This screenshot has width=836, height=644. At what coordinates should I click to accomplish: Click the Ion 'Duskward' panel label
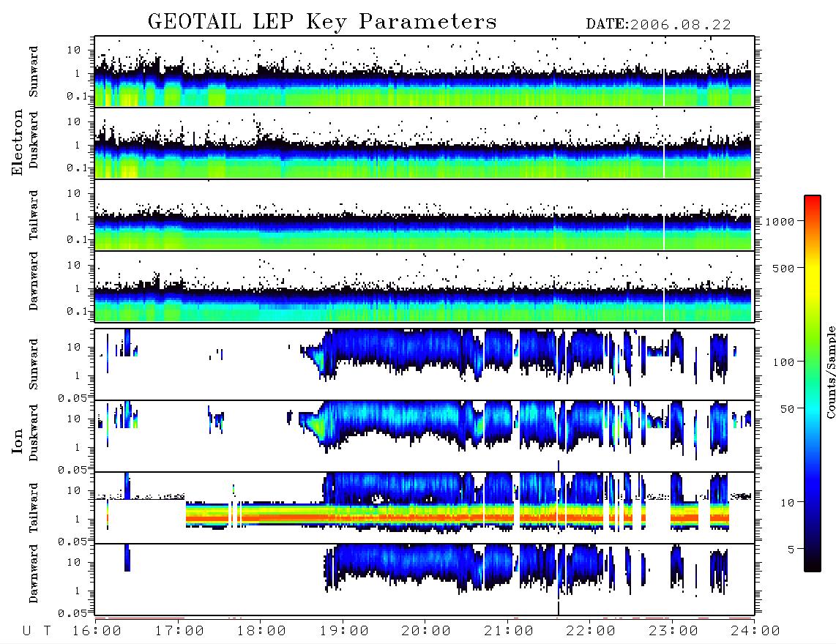point(34,433)
